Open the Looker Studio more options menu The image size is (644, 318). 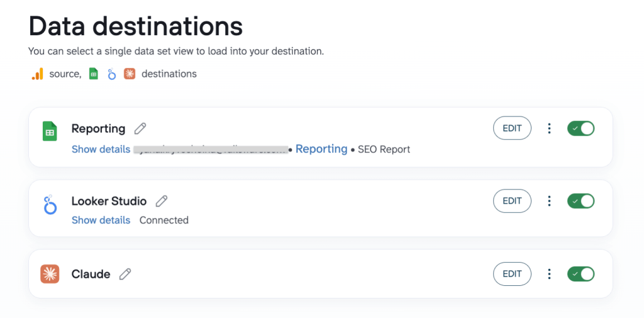coord(549,201)
